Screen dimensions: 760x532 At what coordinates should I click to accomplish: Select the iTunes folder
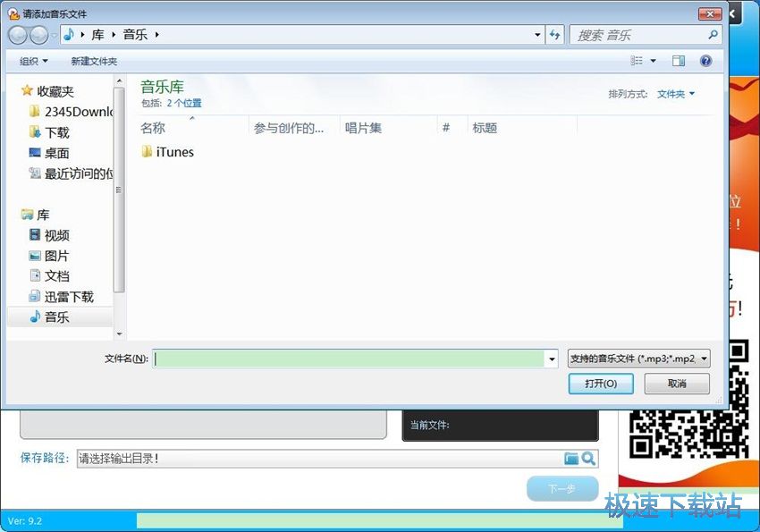tap(168, 152)
